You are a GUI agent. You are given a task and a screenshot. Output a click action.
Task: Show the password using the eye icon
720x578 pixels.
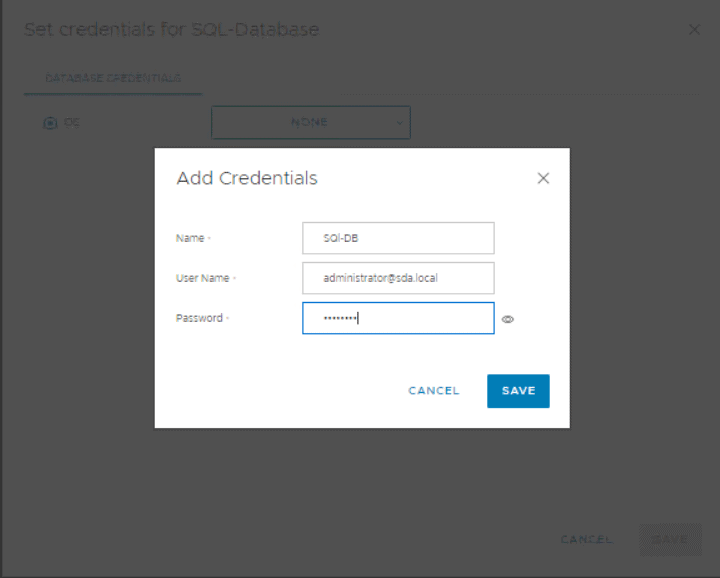(508, 319)
